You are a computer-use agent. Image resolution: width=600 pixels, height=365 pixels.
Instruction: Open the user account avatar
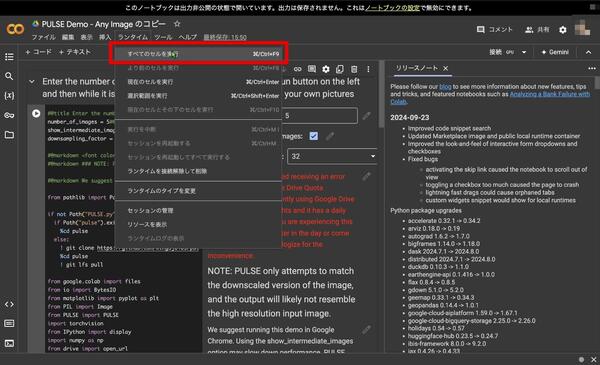pyautogui.click(x=582, y=29)
